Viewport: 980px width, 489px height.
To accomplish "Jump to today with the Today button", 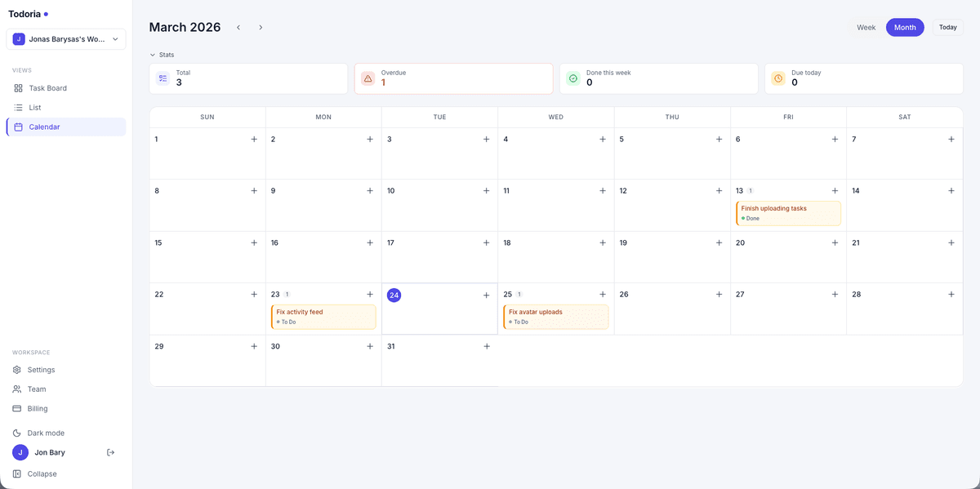I will click(x=947, y=27).
